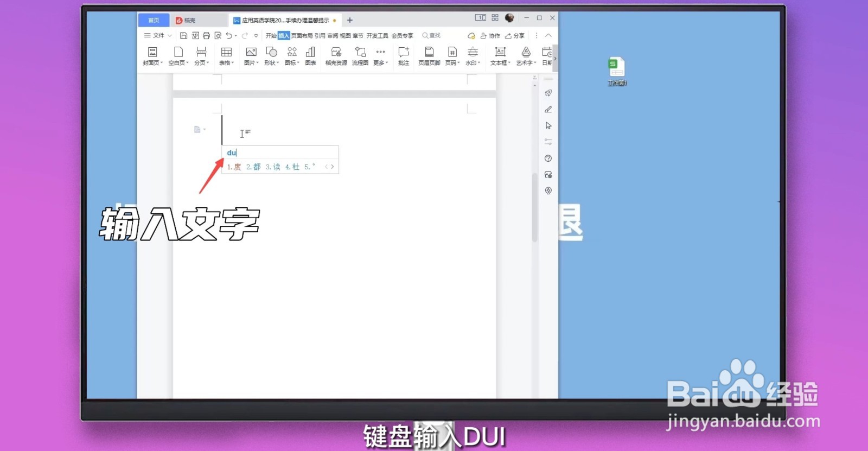Open the 封面页 cover page dropdown
868x451 pixels.
pos(152,56)
